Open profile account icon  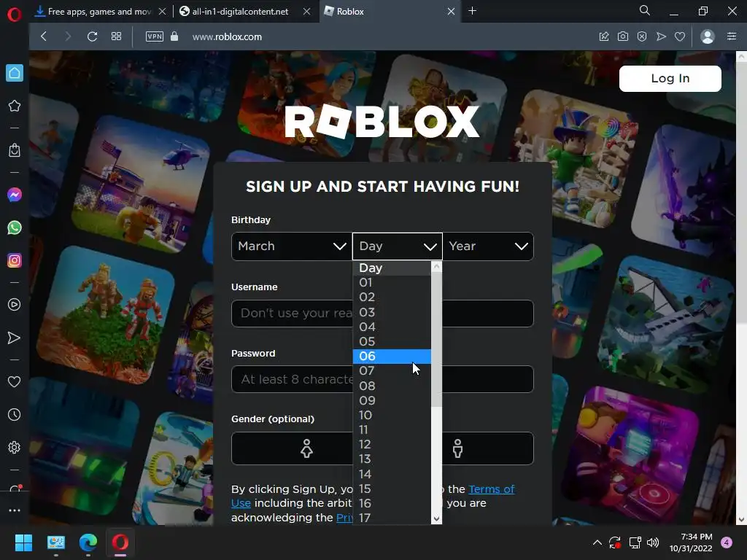pyautogui.click(x=708, y=36)
